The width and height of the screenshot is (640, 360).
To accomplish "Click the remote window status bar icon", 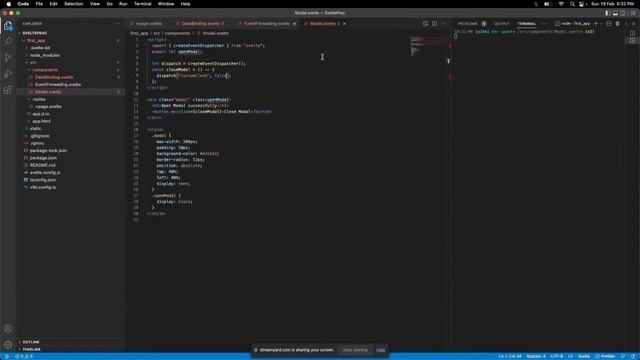I will click(7, 356).
